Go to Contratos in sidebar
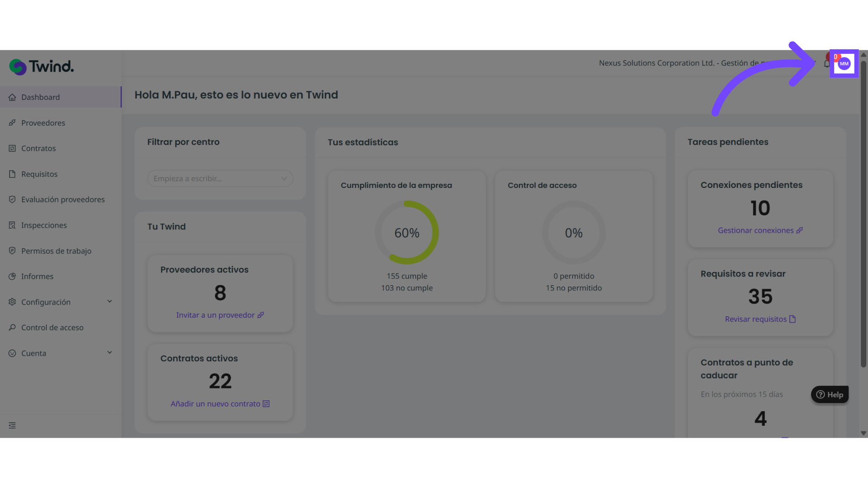The image size is (868, 488). (x=38, y=148)
